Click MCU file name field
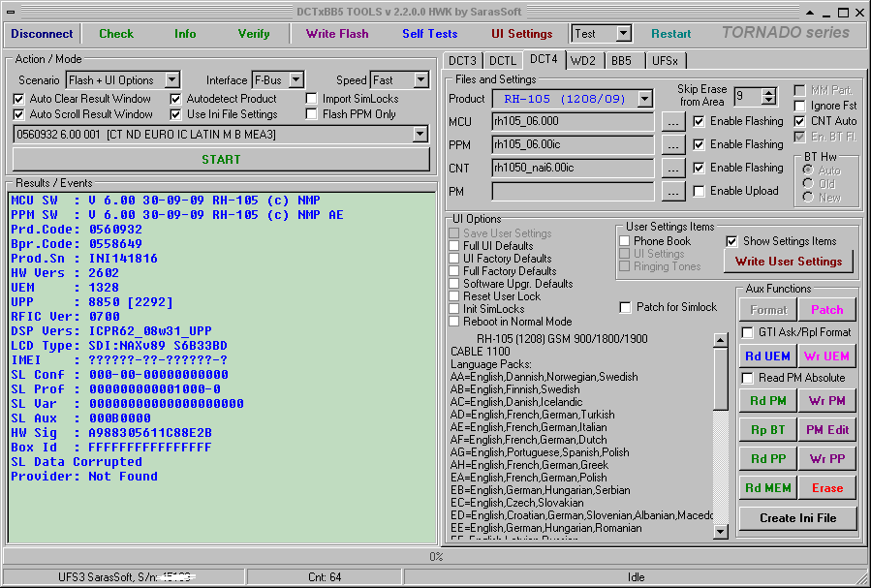 point(573,122)
